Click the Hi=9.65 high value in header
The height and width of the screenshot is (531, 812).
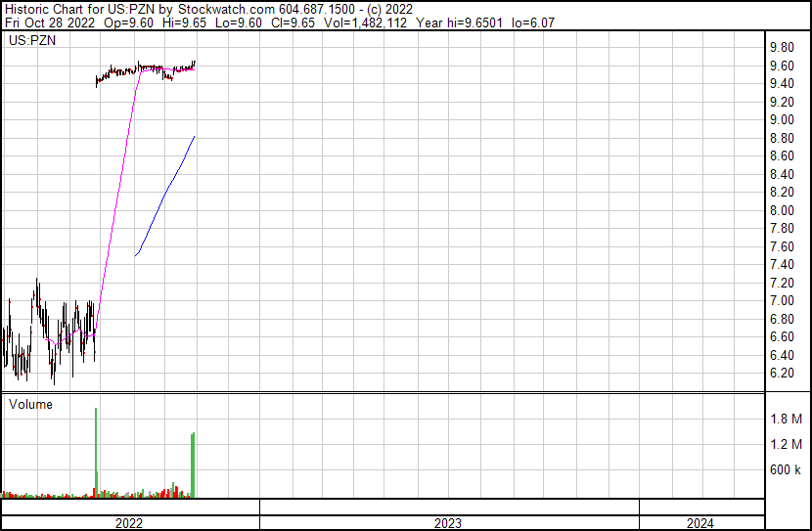(184, 22)
